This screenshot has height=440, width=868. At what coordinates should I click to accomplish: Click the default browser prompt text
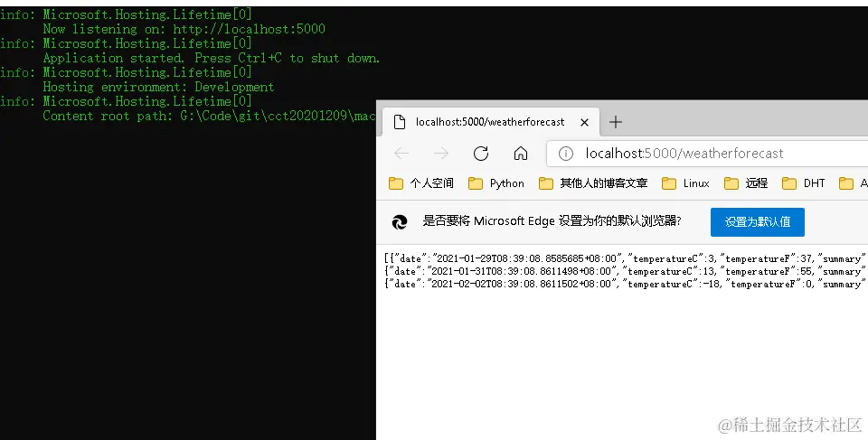tap(552, 221)
